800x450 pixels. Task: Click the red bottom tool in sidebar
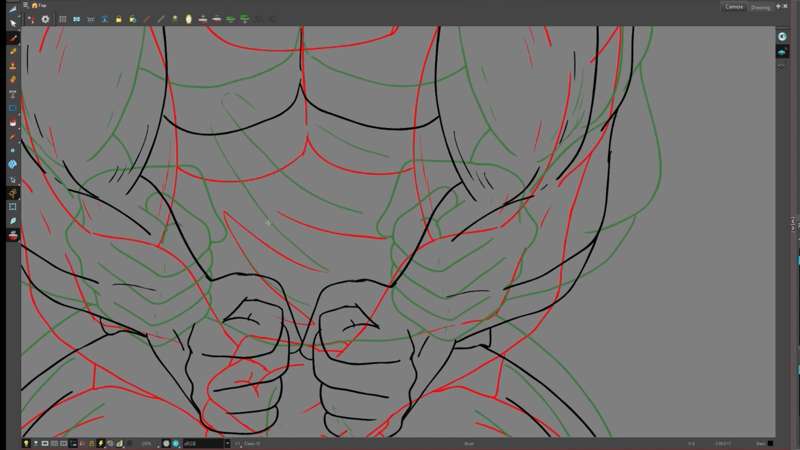13,235
